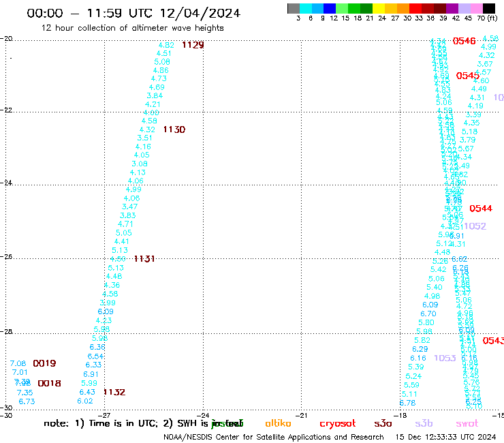Click the '00:00 – 11:59 UTC 12/04/2024' title
This screenshot has width=504, height=443.
point(133,13)
